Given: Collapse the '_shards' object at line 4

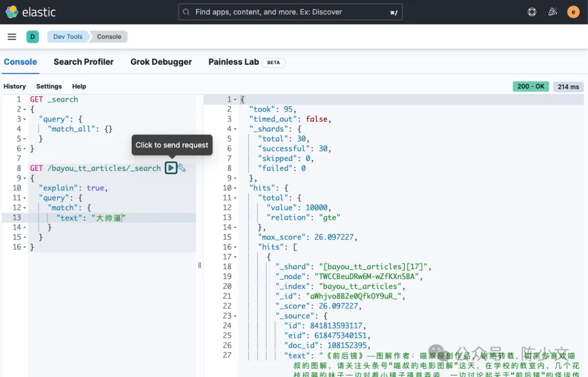Looking at the screenshot, I should (x=235, y=128).
